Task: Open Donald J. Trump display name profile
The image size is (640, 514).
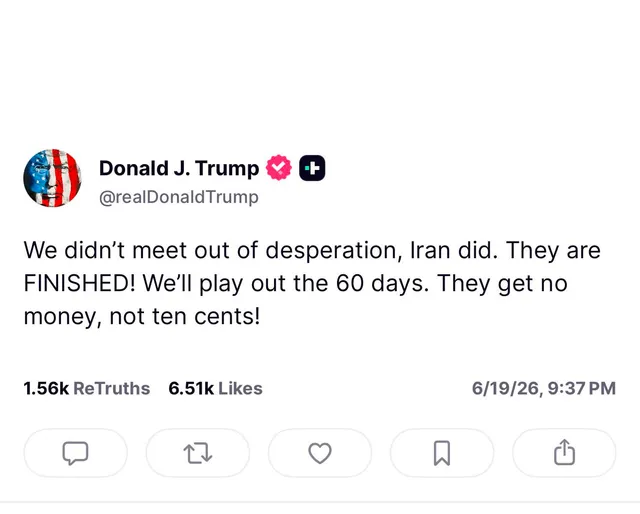Action: [x=179, y=168]
